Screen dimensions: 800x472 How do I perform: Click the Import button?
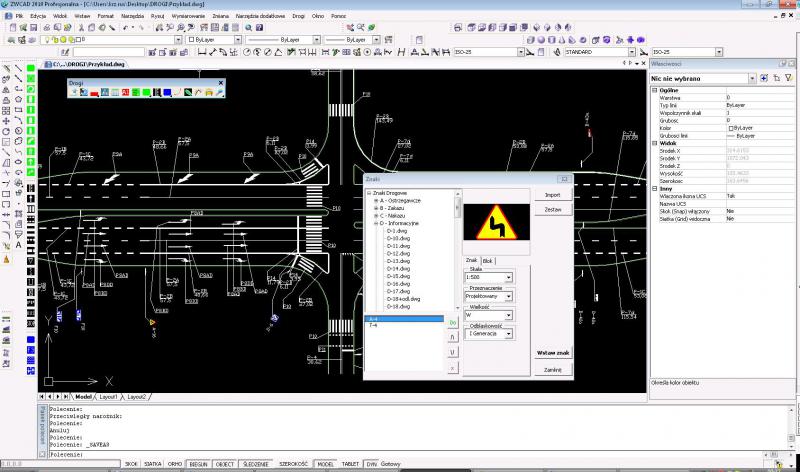click(553, 195)
